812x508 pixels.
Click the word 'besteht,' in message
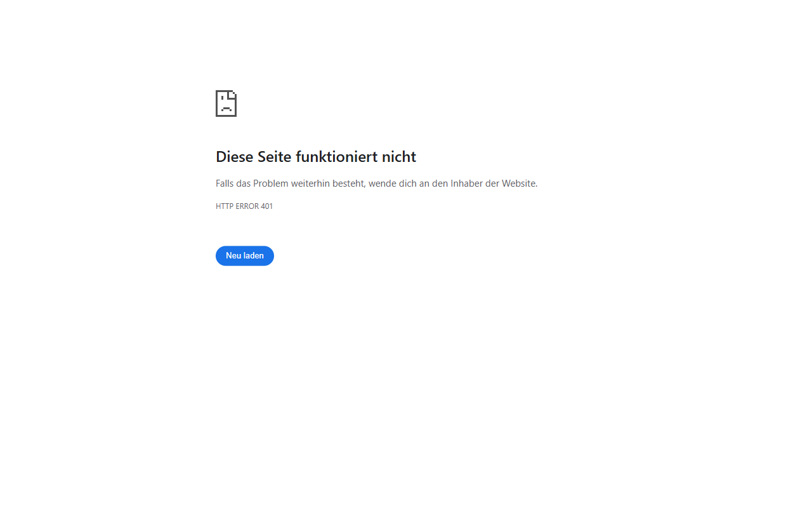(x=349, y=184)
